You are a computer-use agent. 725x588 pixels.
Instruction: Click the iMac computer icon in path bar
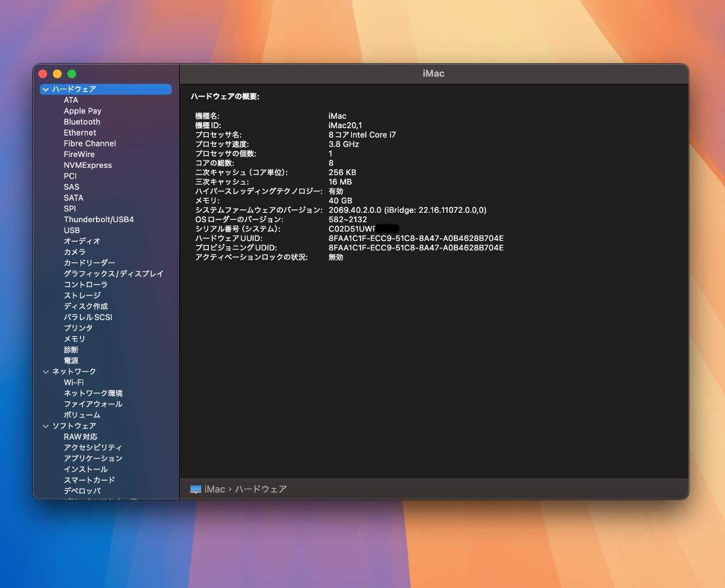[195, 489]
